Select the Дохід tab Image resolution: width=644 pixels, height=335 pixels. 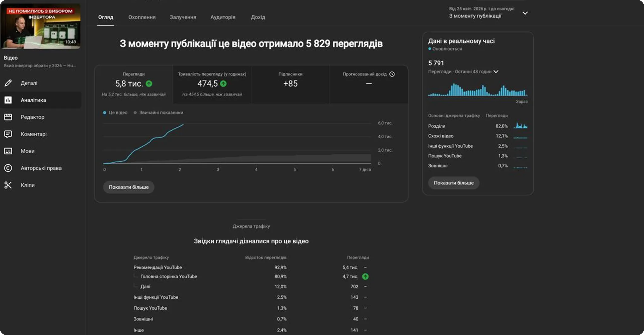258,17
